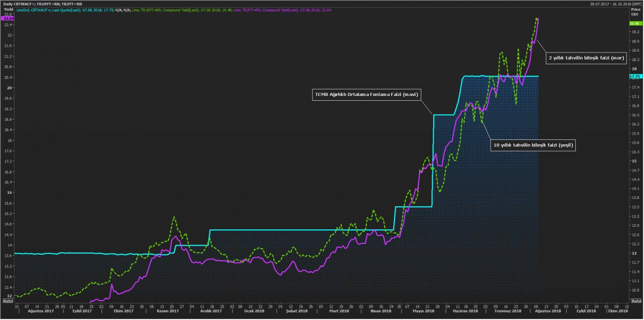Select the 2 yıllık tahvilin annotation box
The width and height of the screenshot is (644, 320).
tap(586, 57)
